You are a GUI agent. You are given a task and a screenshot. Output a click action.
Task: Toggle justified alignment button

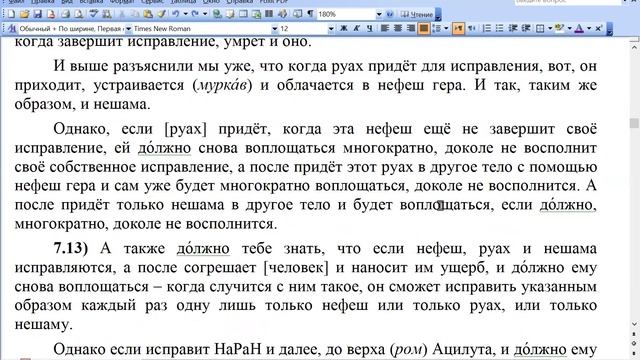point(424,29)
